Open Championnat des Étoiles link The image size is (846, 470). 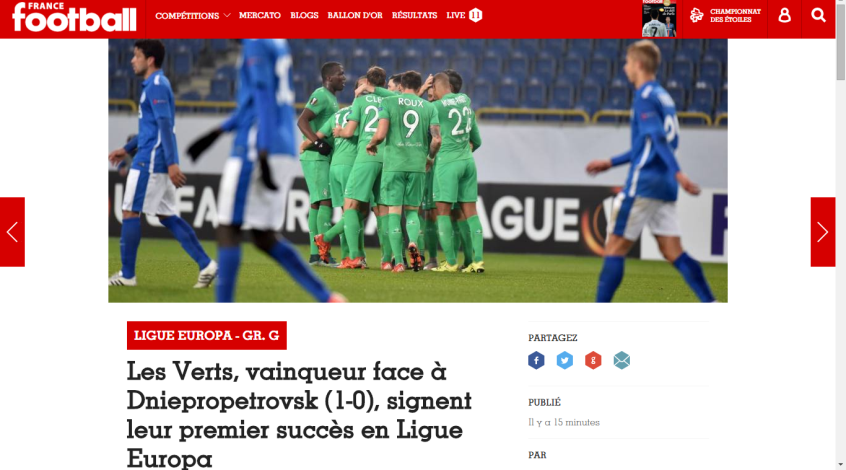[x=725, y=16]
